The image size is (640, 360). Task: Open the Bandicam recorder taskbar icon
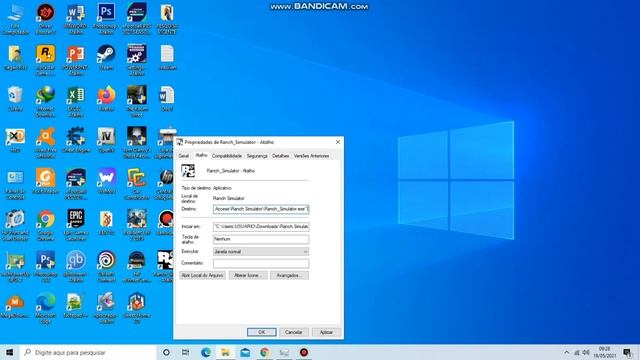[304, 352]
